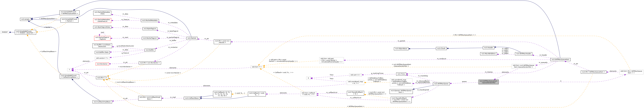Open ns3::Buffer::LocalStaticDestructor node

click(x=102, y=46)
